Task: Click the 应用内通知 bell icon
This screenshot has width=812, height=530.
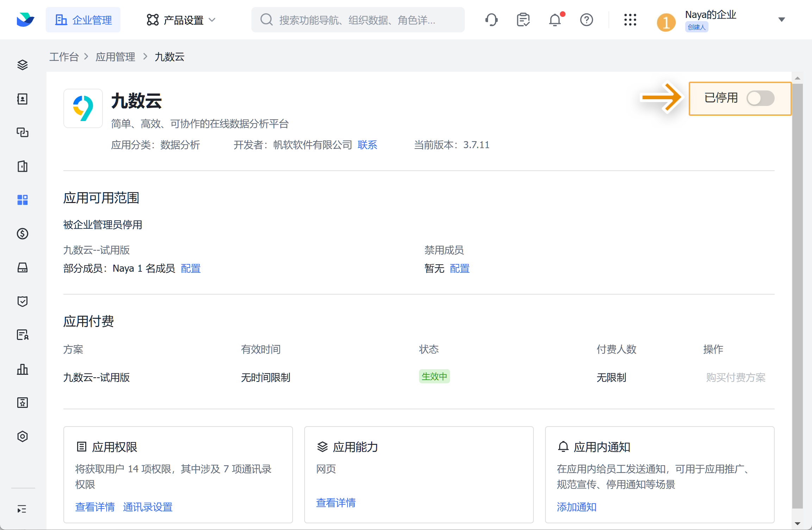Action: [x=563, y=447]
